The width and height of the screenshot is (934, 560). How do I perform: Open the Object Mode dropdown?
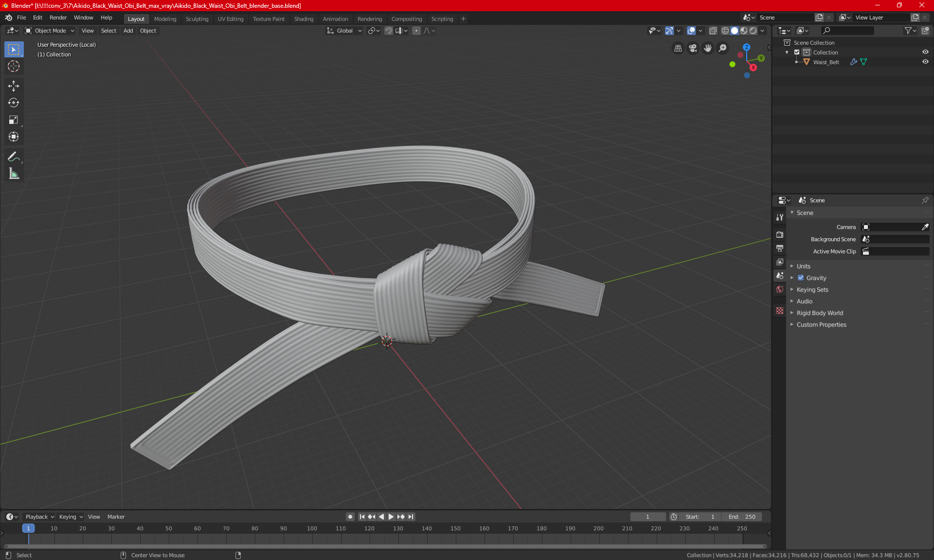(50, 31)
